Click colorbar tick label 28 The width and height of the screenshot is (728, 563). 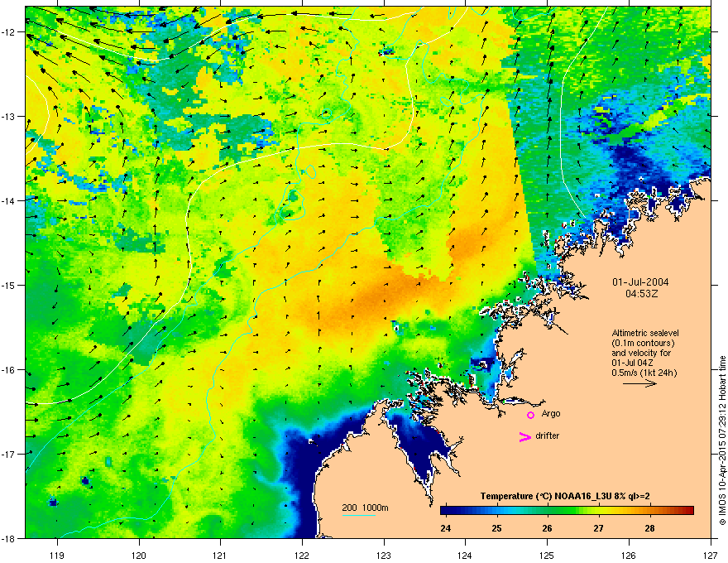(x=649, y=528)
